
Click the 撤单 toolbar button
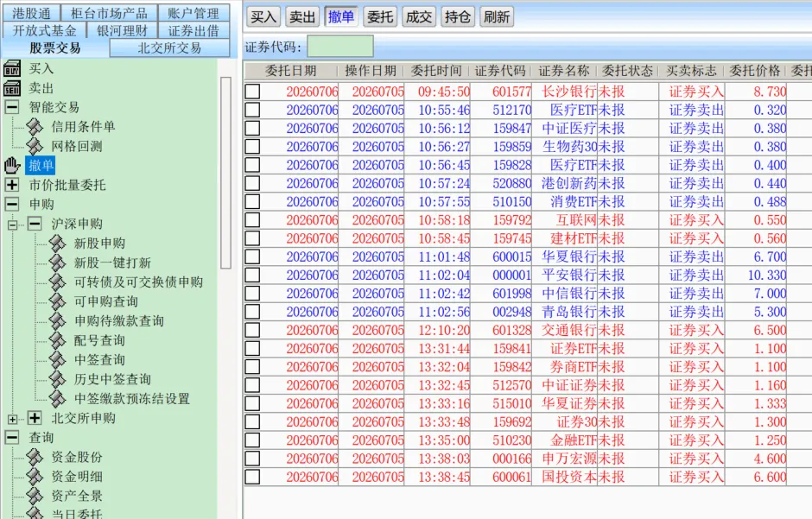pyautogui.click(x=340, y=17)
